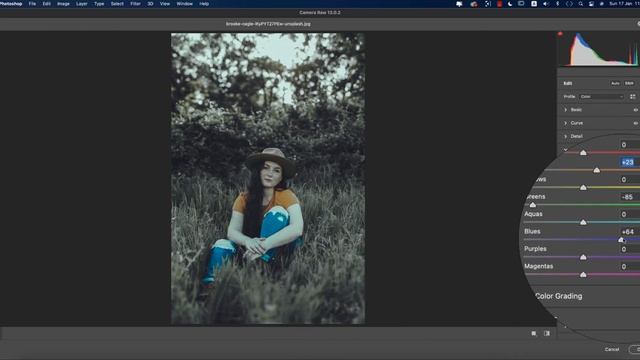Toggle before/after view icon below preview

547,333
